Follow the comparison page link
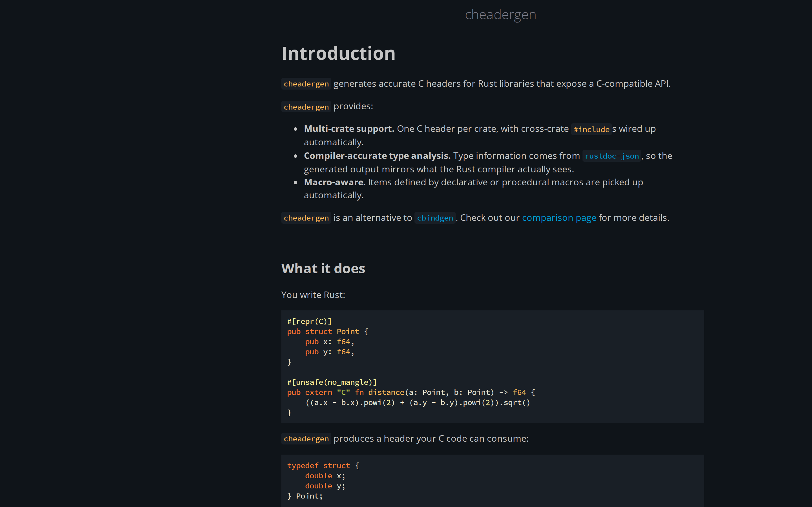 559,218
